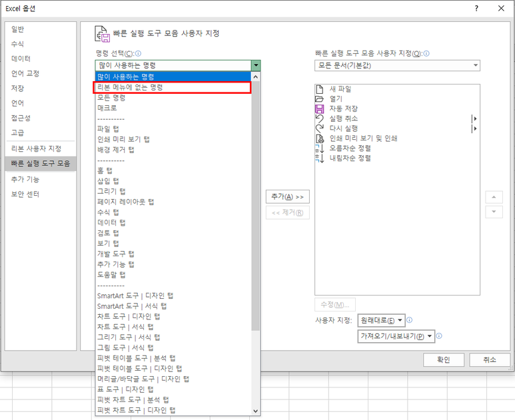Click the 열기 open folder icon

coord(319,99)
